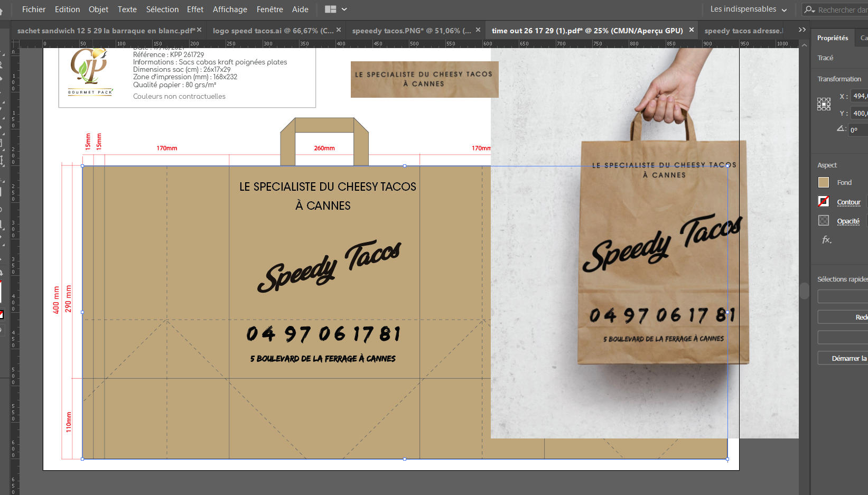Close the speeedy tacos.PNG tab

click(x=478, y=30)
